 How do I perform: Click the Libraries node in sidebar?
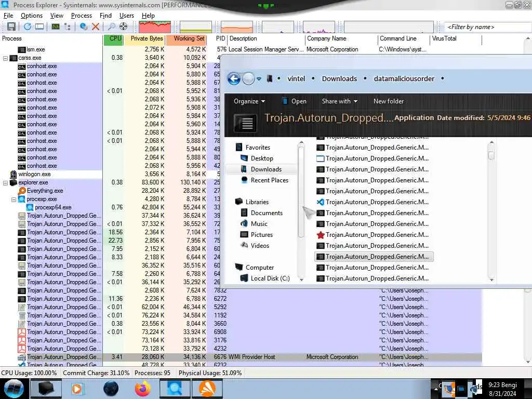point(257,202)
